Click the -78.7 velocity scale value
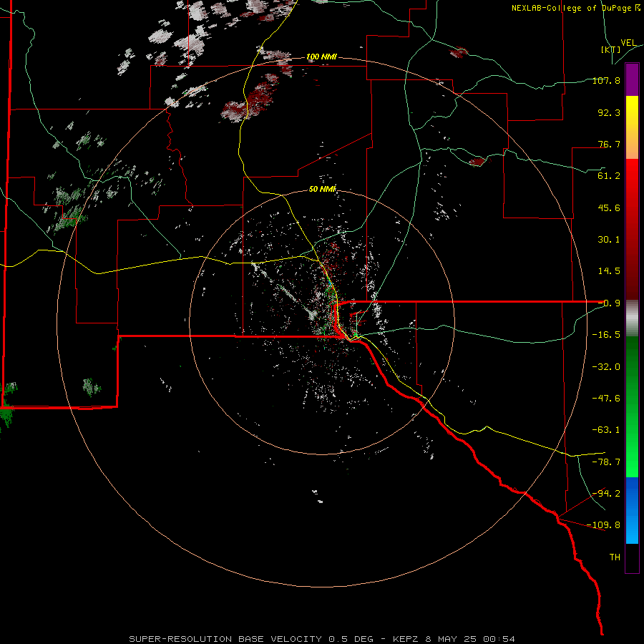The image size is (644, 644). [x=606, y=462]
